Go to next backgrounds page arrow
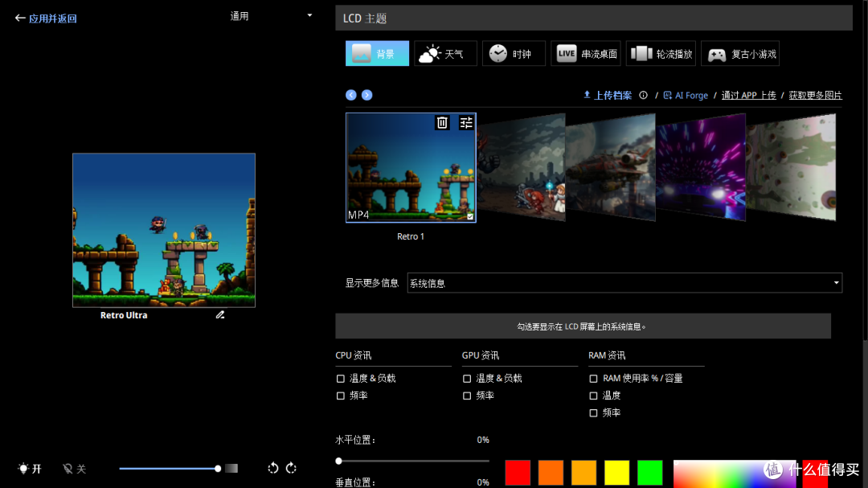868x488 pixels. 366,96
